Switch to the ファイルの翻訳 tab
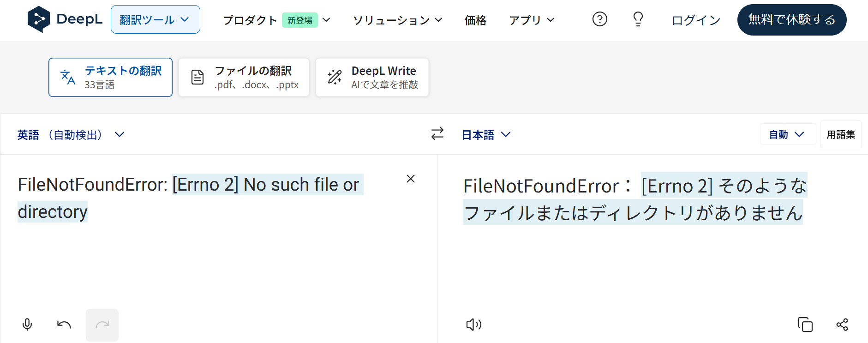Viewport: 868px width, 343px height. coord(244,78)
